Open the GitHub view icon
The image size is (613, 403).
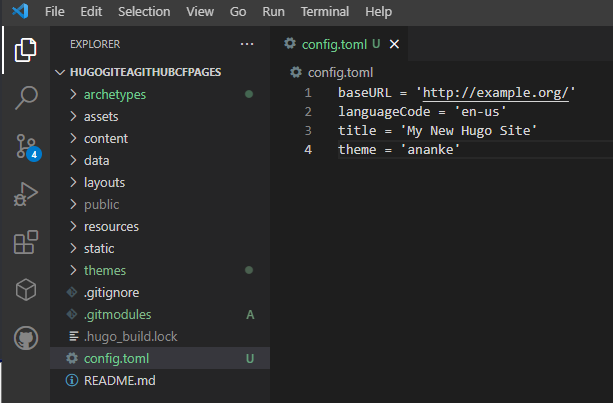pos(26,338)
